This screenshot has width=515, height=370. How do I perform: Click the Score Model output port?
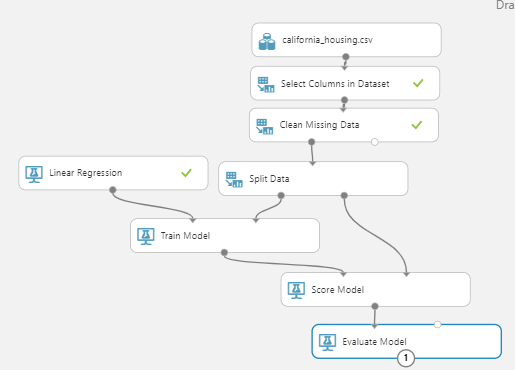click(x=375, y=306)
